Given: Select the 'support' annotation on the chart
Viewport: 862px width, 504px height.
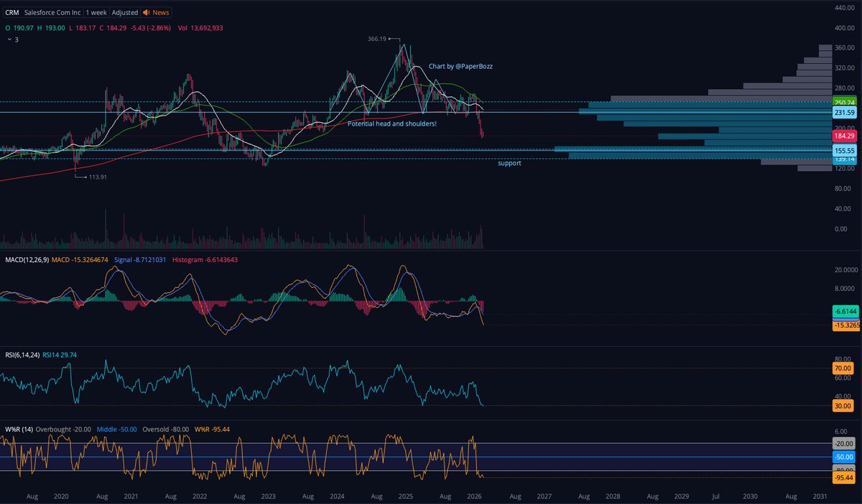Looking at the screenshot, I should (x=509, y=163).
